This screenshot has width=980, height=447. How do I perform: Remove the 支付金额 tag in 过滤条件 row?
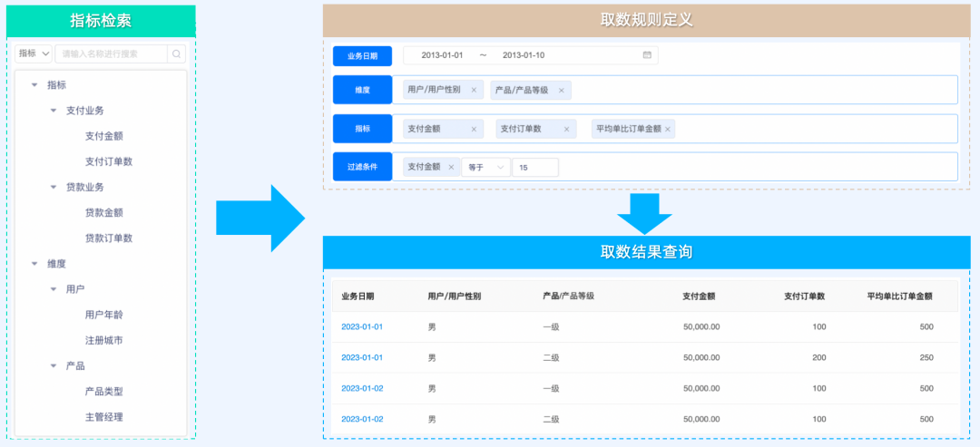[451, 168]
